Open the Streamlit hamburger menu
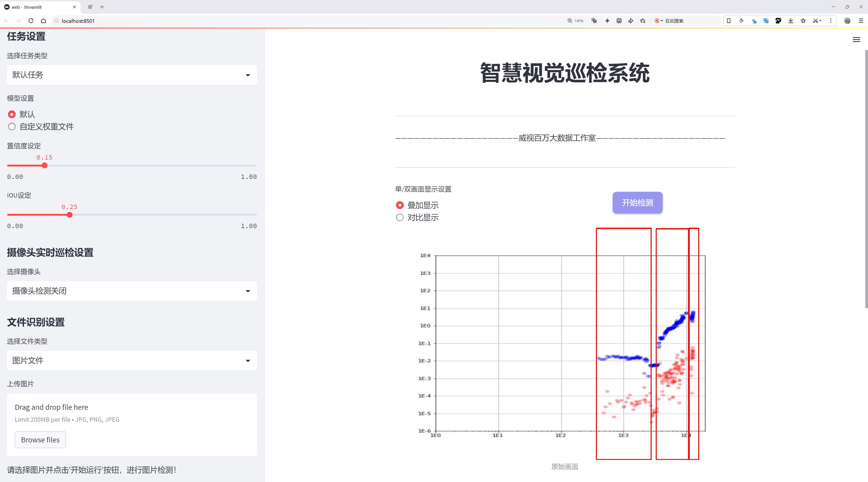 (856, 40)
